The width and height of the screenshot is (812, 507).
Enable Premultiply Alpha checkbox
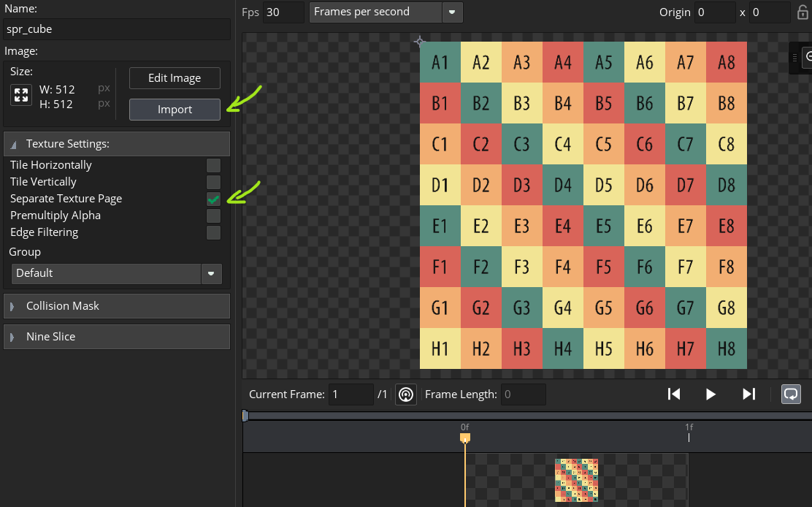(x=213, y=216)
